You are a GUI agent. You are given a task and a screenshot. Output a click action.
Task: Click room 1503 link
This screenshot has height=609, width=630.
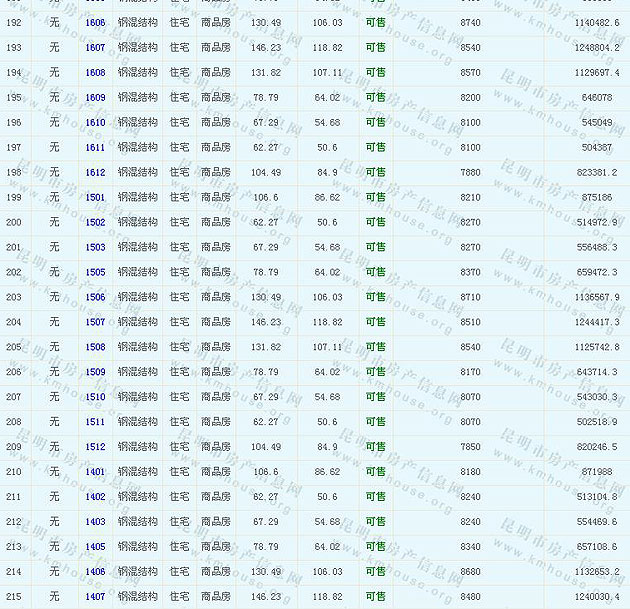coord(95,247)
